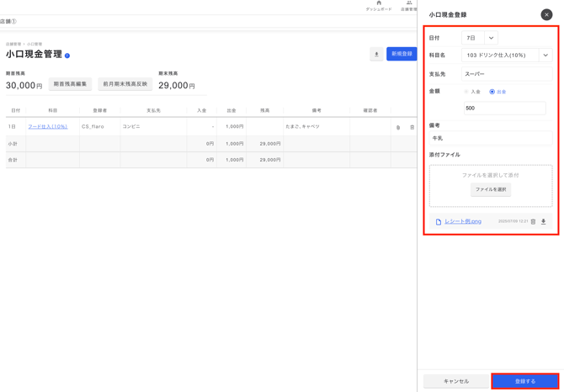Screen dimensions: 564x392
Task: Click the キャンセル button
Action: (x=456, y=381)
